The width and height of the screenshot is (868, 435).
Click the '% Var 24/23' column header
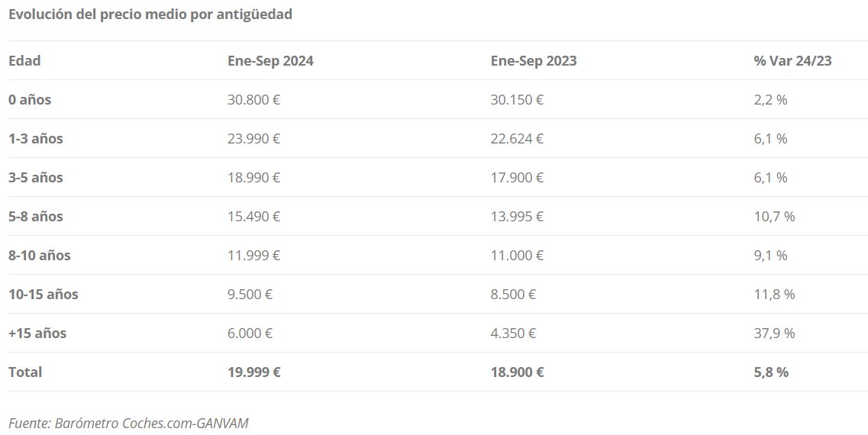pyautogui.click(x=792, y=61)
